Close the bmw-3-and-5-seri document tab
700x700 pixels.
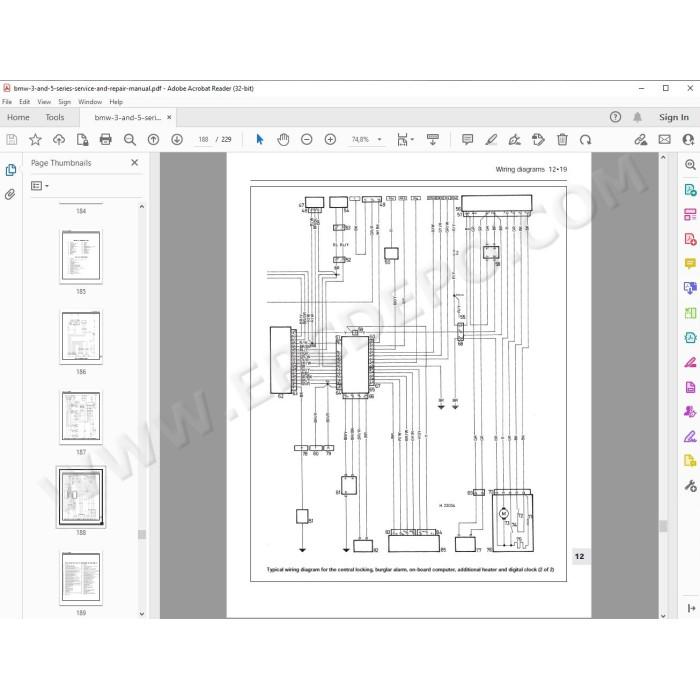169,117
